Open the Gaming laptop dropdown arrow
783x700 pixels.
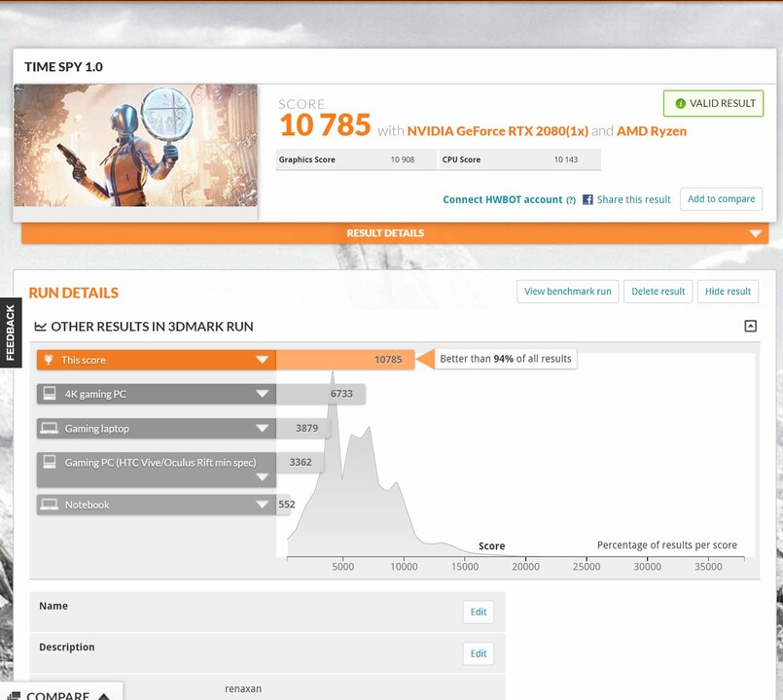(263, 428)
